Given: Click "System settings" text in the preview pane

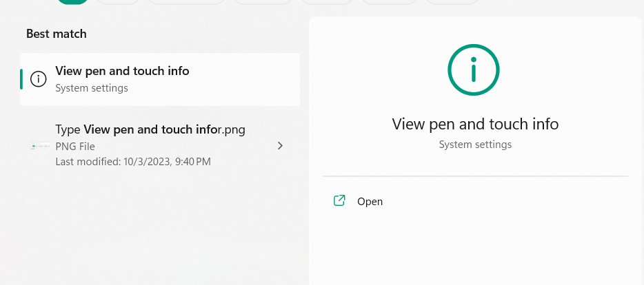Looking at the screenshot, I should 475,145.
